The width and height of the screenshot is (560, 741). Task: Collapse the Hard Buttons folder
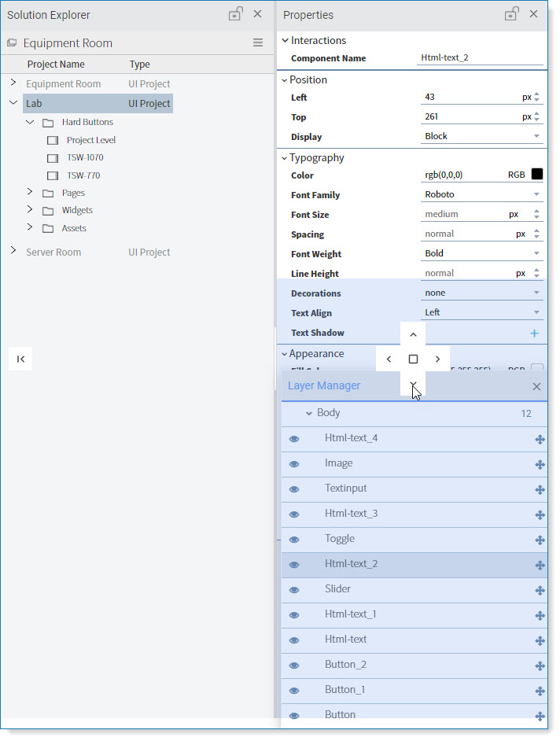point(30,122)
